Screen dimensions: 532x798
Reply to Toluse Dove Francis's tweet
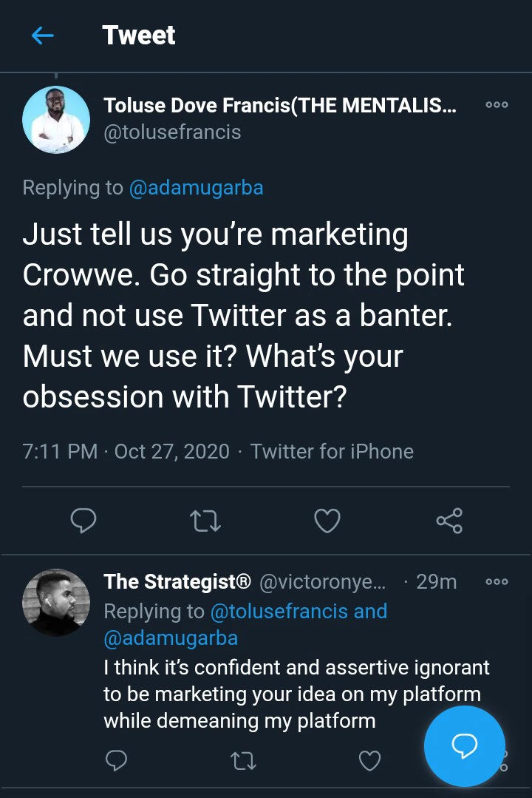[x=83, y=521]
